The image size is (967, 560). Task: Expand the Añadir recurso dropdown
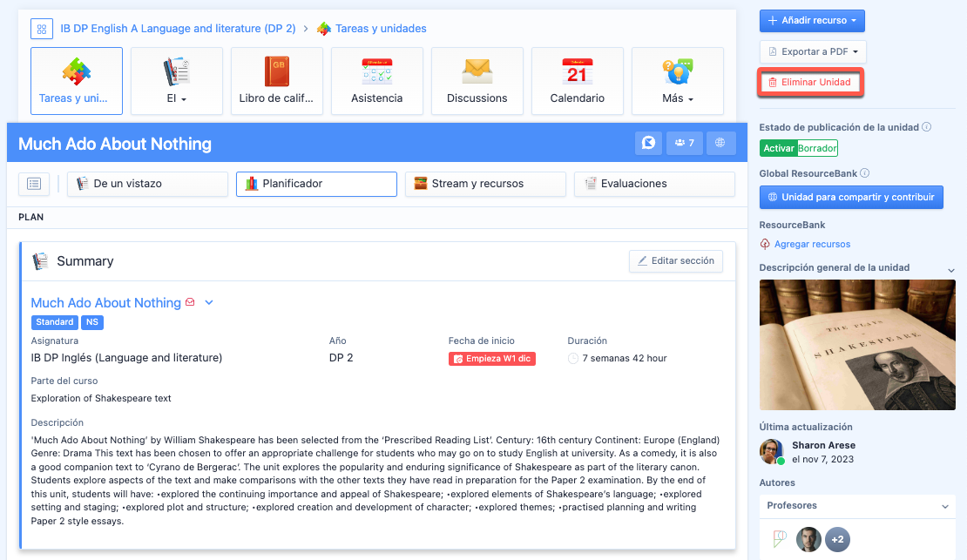pyautogui.click(x=812, y=20)
